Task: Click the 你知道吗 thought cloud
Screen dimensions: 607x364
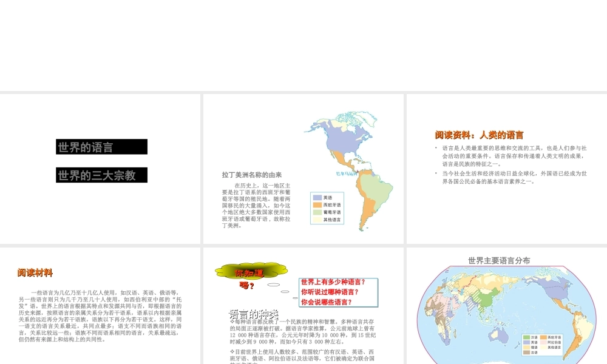Action: 251,271
